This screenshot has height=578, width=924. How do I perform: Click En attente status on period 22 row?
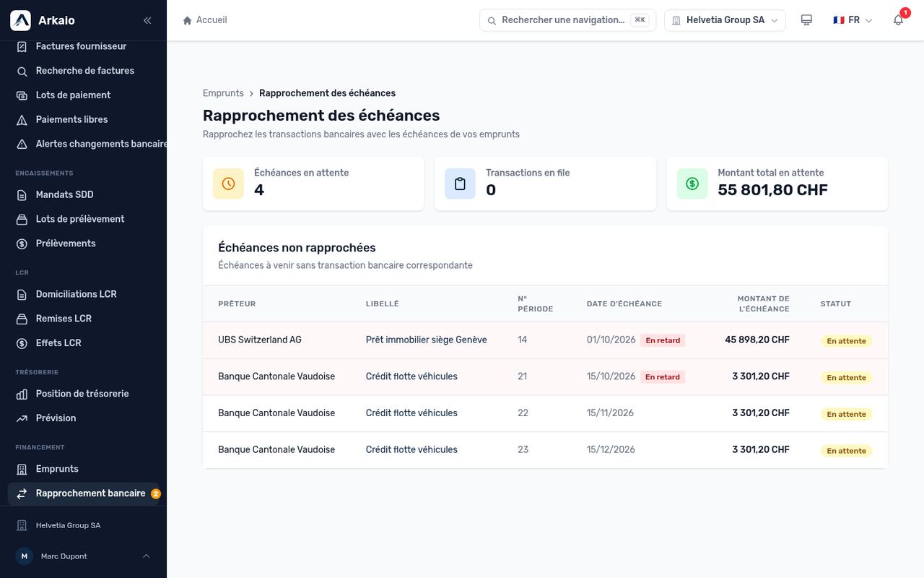[846, 414]
